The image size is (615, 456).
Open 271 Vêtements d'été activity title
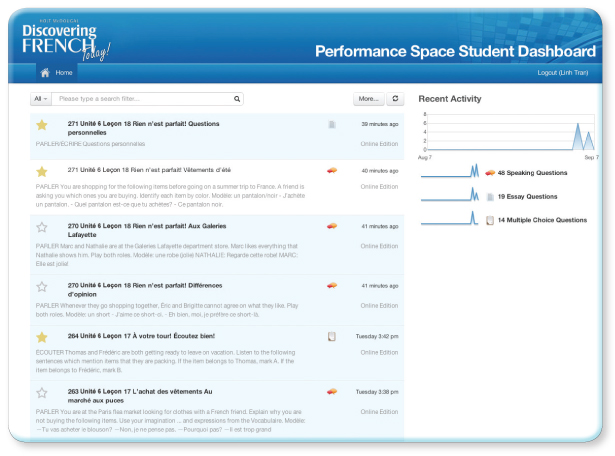pyautogui.click(x=149, y=170)
